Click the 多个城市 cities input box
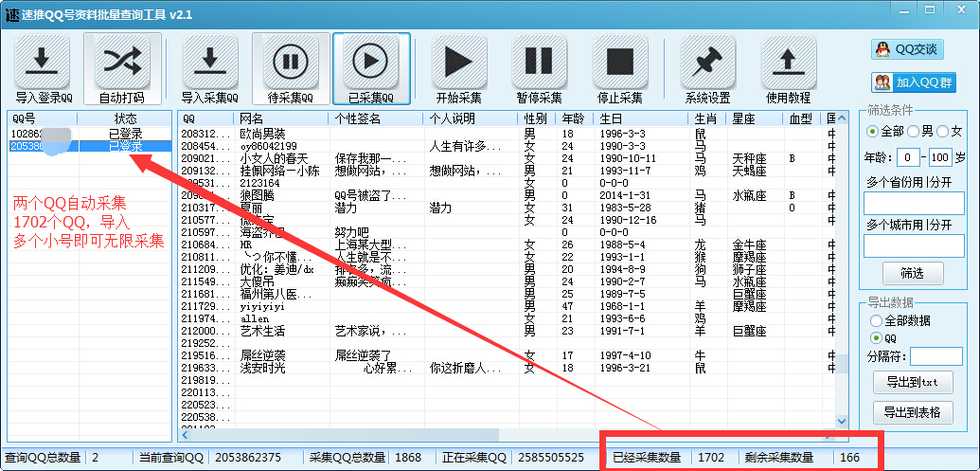This screenshot has height=471, width=980. (x=914, y=245)
